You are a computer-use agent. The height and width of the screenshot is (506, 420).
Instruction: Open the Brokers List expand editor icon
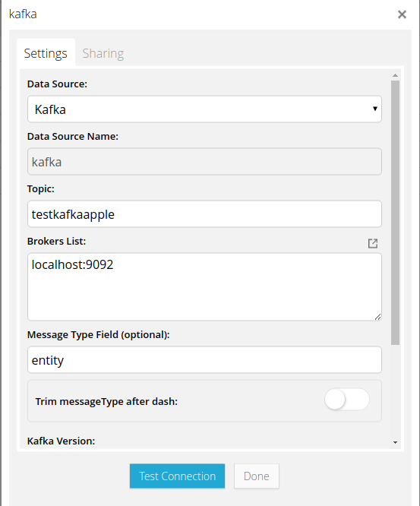(373, 243)
